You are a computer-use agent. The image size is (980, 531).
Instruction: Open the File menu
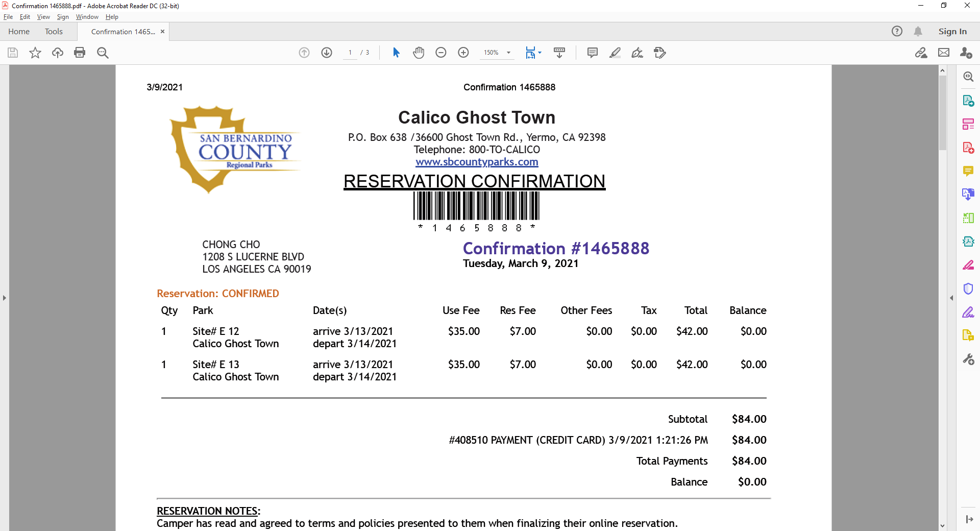coord(8,17)
